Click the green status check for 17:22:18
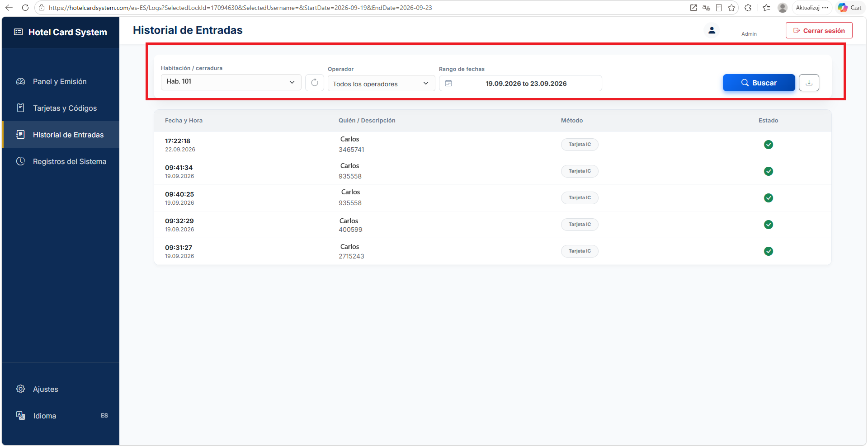 coord(768,145)
